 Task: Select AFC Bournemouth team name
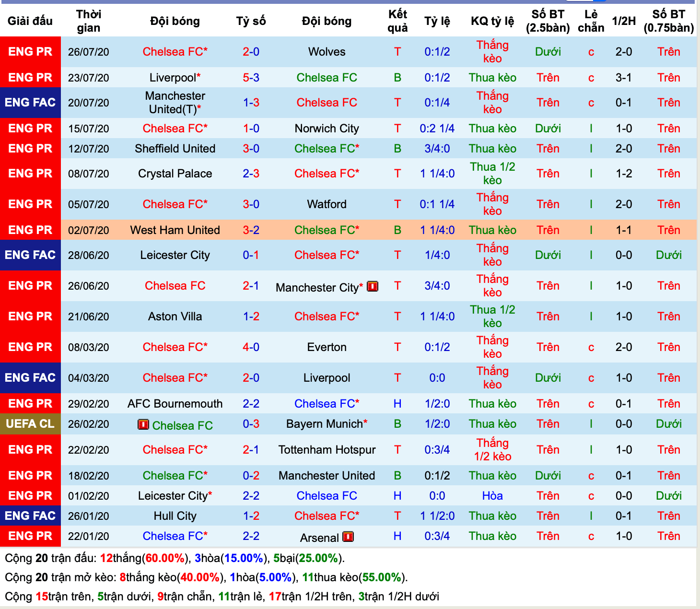click(x=175, y=404)
